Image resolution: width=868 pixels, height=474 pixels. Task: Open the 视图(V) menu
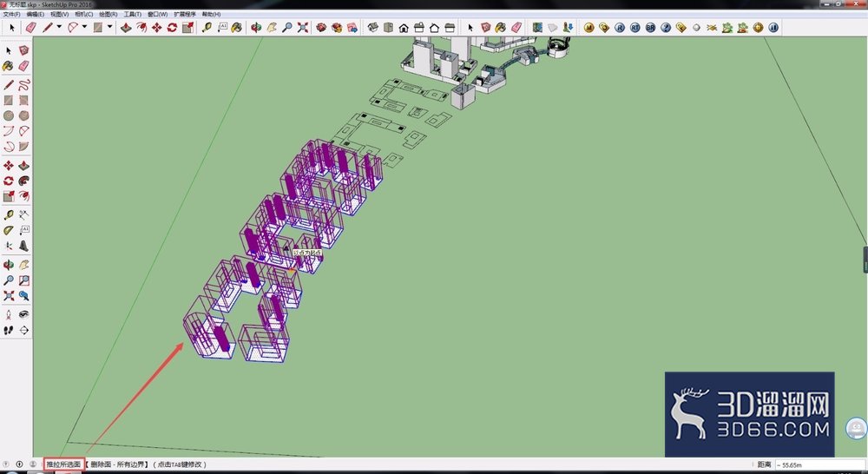[x=59, y=14]
